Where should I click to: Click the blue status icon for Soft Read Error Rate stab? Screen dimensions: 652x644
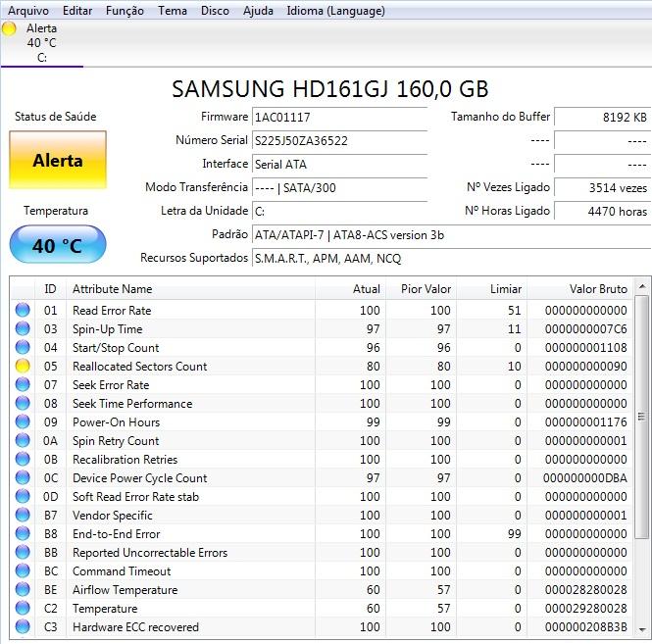pyautogui.click(x=23, y=496)
